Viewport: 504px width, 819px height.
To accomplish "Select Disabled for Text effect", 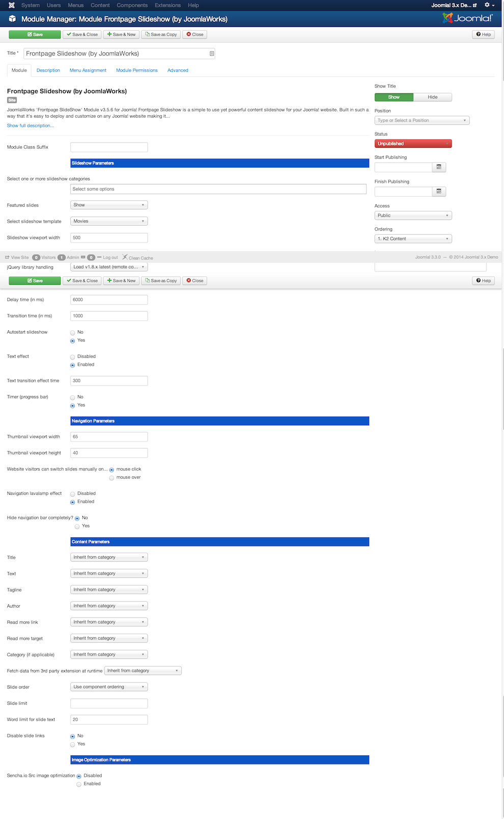I will (73, 357).
